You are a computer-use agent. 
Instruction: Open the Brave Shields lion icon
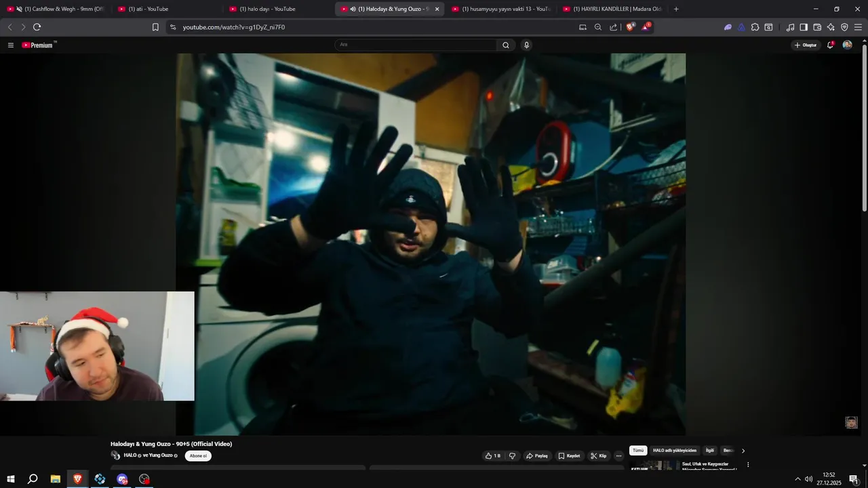tap(630, 27)
